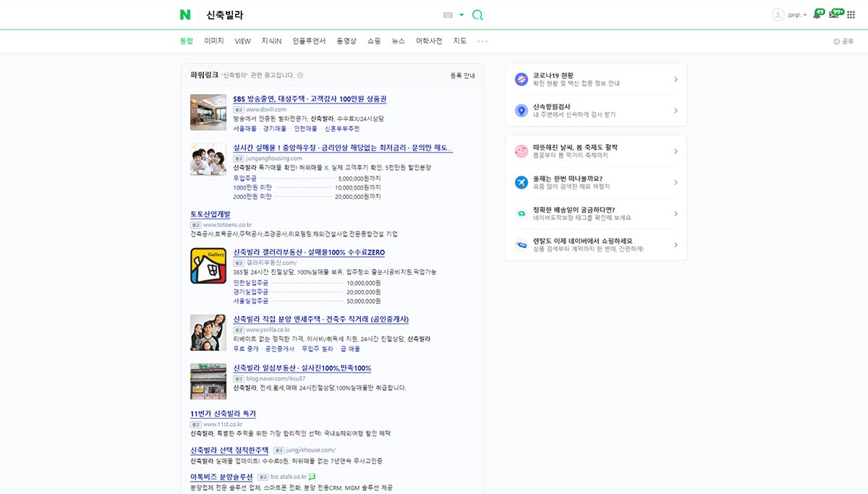
Task: Click the 신축빌라 search input field
Action: (318, 14)
